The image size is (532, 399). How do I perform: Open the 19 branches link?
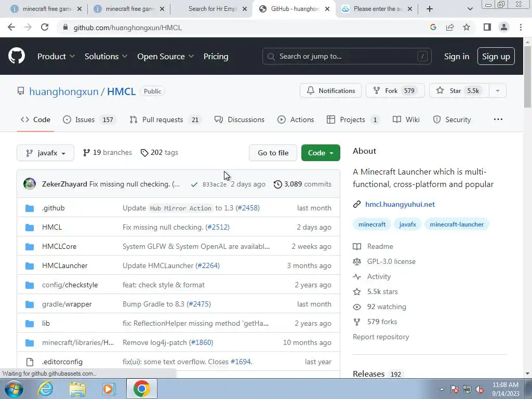[x=107, y=153]
